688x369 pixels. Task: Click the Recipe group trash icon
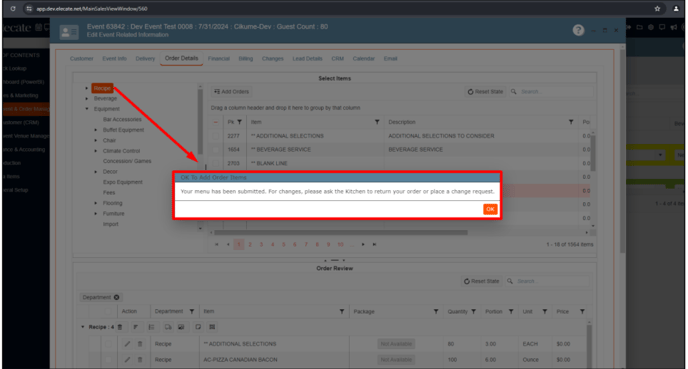(x=120, y=327)
